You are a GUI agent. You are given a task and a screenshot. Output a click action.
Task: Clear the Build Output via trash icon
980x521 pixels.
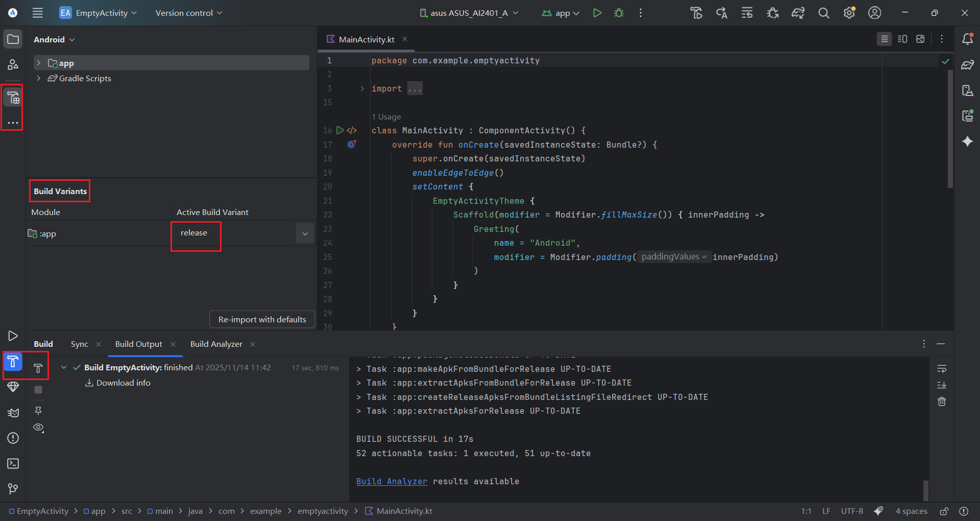(x=942, y=402)
